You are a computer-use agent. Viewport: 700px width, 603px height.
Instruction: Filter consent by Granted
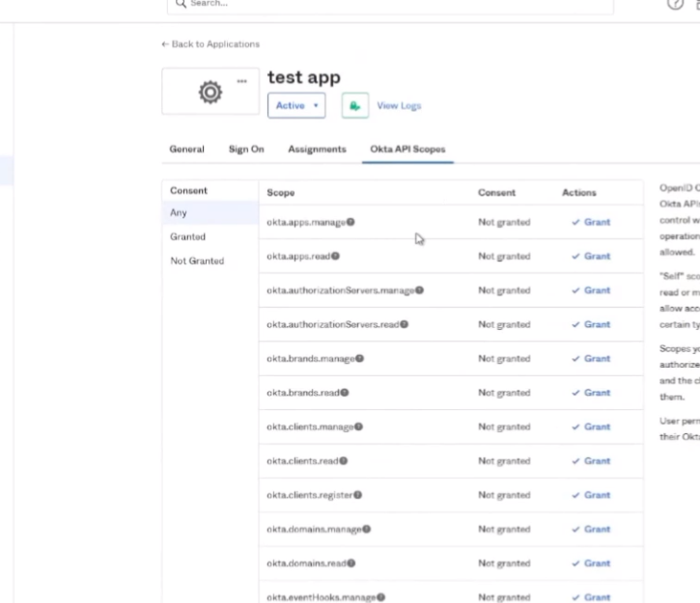coord(210,236)
